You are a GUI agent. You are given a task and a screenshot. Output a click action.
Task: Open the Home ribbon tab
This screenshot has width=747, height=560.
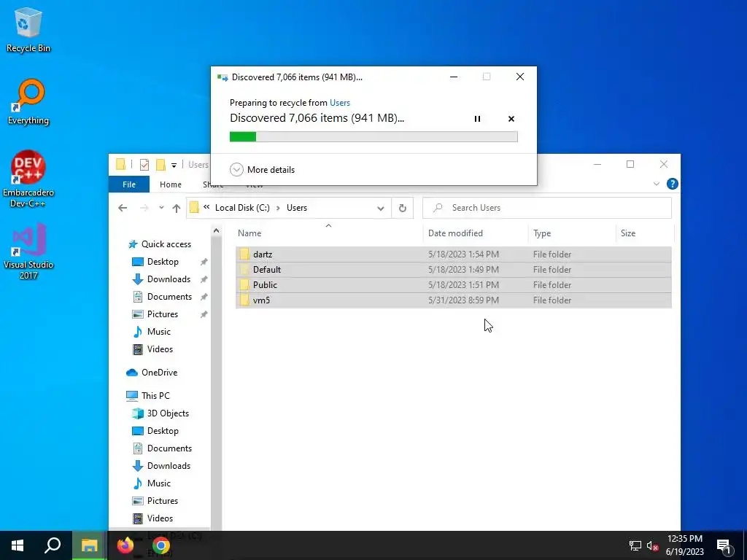[x=171, y=184]
